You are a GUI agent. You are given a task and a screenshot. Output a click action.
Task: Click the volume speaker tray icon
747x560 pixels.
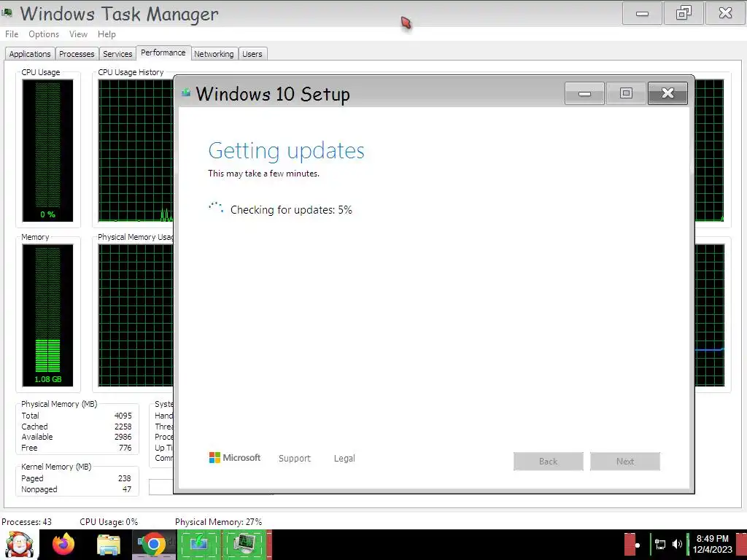coord(676,544)
